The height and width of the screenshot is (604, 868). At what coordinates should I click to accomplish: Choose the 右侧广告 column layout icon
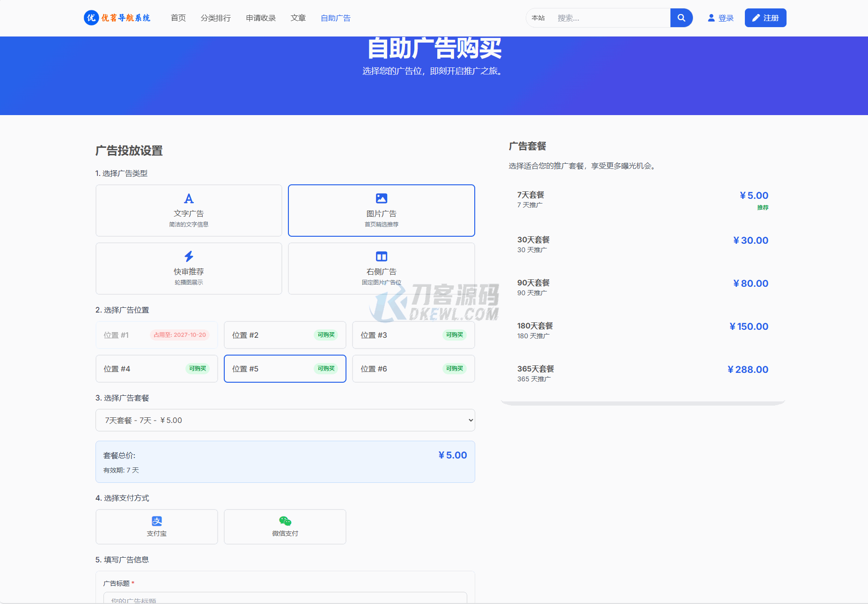coord(381,256)
